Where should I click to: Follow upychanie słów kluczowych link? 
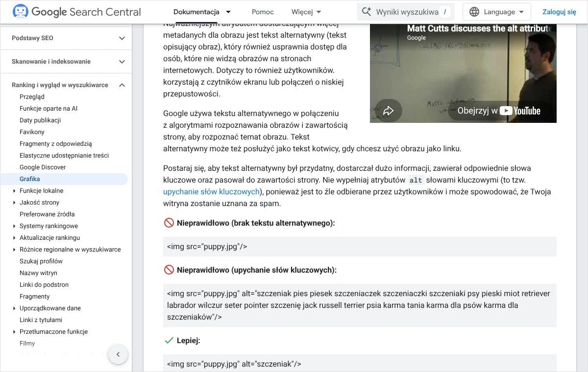(x=211, y=191)
